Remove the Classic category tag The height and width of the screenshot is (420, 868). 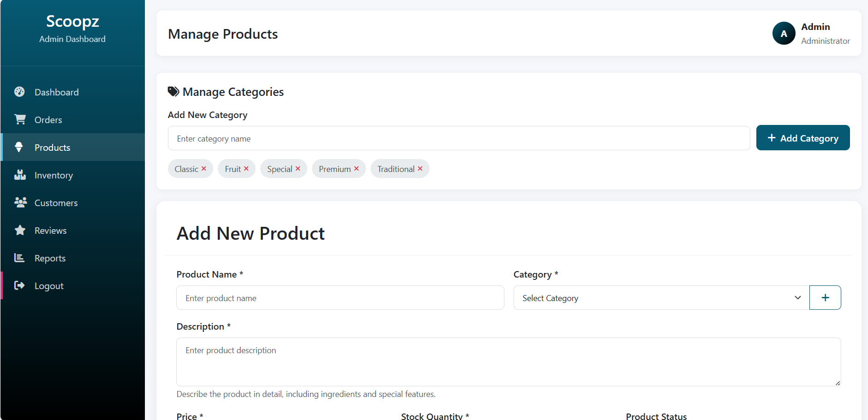click(x=204, y=169)
